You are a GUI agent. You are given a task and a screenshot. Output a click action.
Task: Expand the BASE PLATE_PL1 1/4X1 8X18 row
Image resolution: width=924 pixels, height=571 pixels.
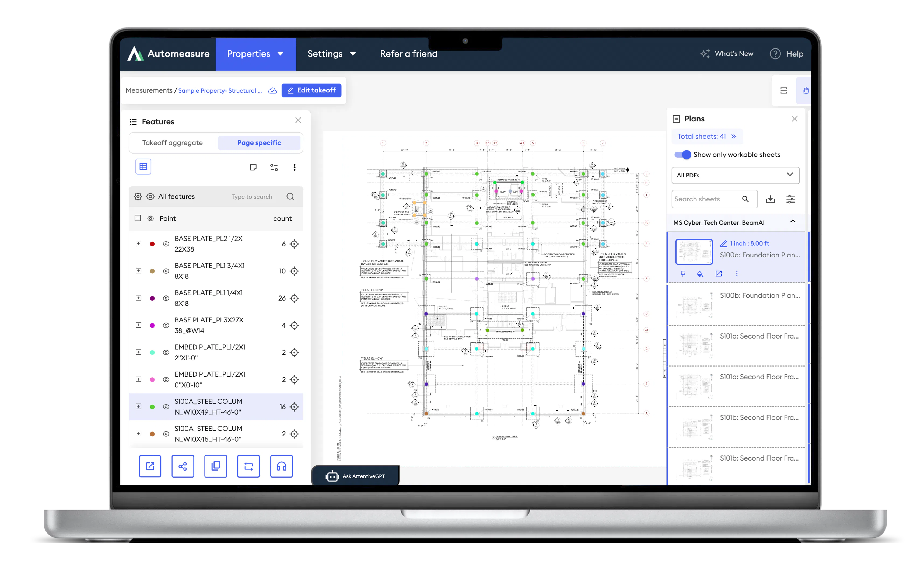pos(138,298)
